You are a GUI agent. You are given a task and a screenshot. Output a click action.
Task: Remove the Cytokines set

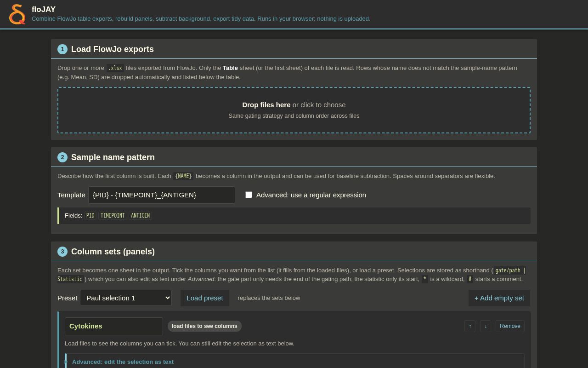(510, 326)
